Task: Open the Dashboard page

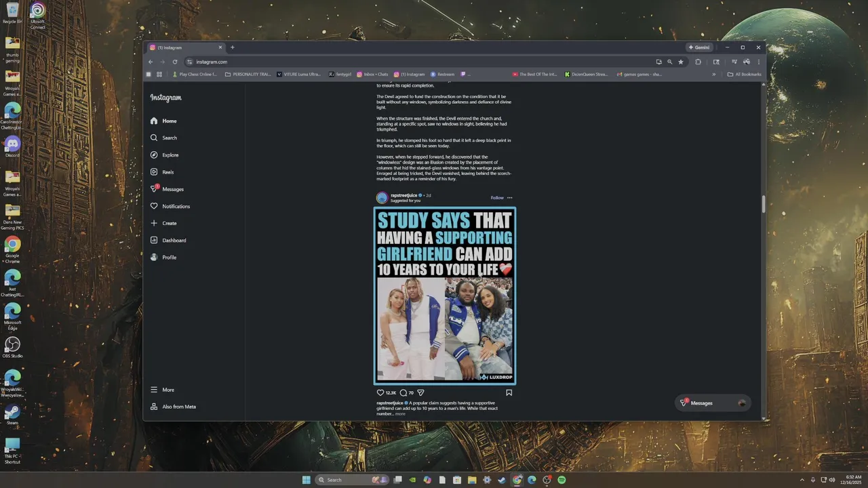Action: pyautogui.click(x=168, y=240)
